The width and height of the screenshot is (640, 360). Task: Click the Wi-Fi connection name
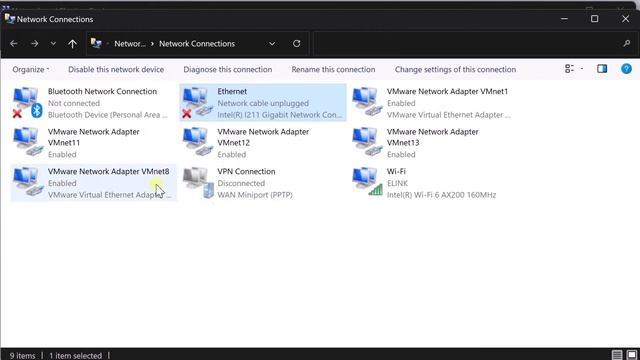pos(396,171)
